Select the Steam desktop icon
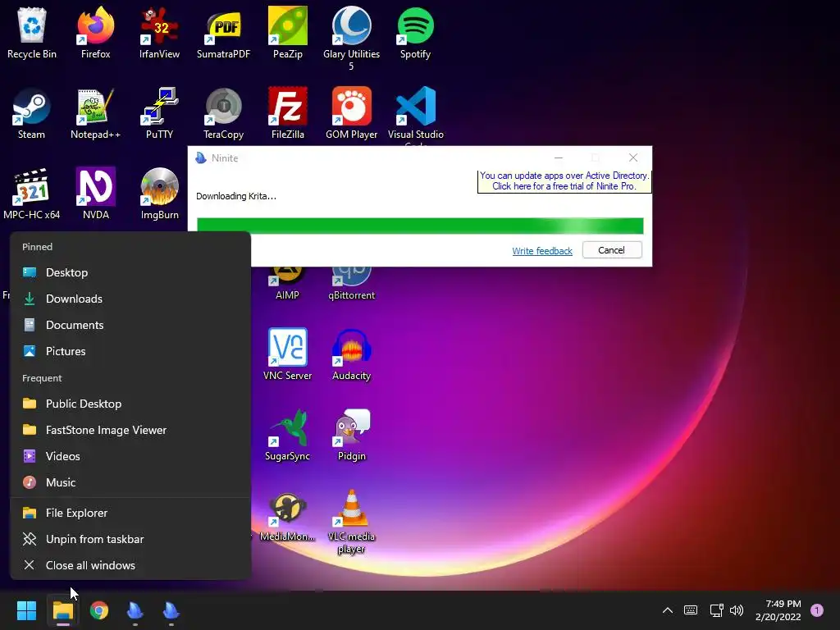Image resolution: width=840 pixels, height=630 pixels. pyautogui.click(x=32, y=113)
